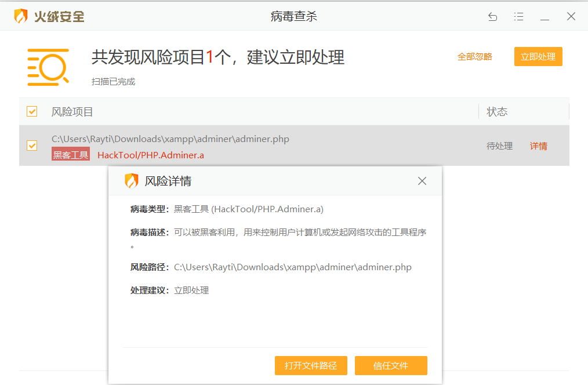Click the 病毒描述 description text
This screenshot has height=385, width=588.
[x=300, y=233]
